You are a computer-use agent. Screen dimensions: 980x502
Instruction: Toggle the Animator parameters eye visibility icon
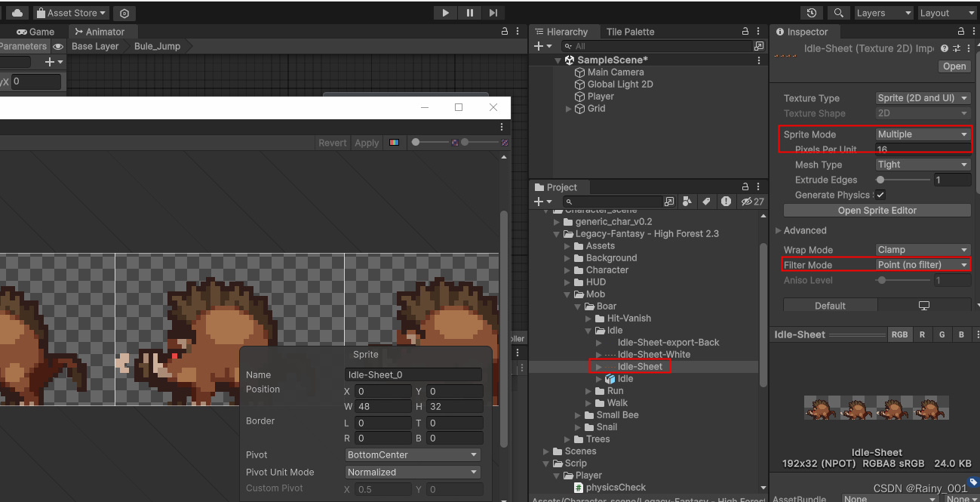(58, 46)
